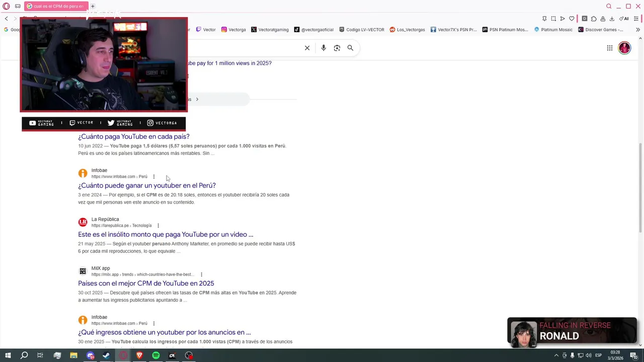Start voice search with microphone icon
The width and height of the screenshot is (644, 362).
tap(324, 48)
